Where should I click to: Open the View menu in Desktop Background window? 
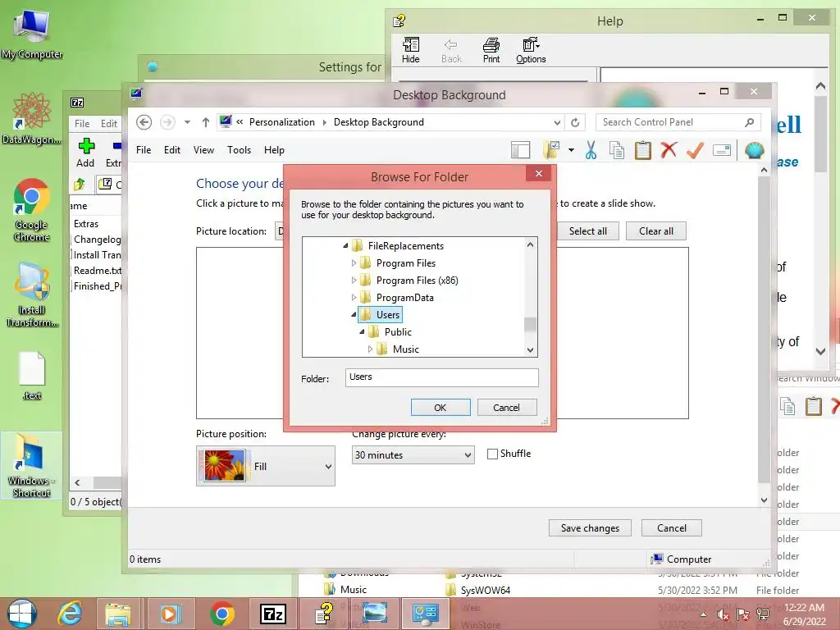pyautogui.click(x=203, y=150)
